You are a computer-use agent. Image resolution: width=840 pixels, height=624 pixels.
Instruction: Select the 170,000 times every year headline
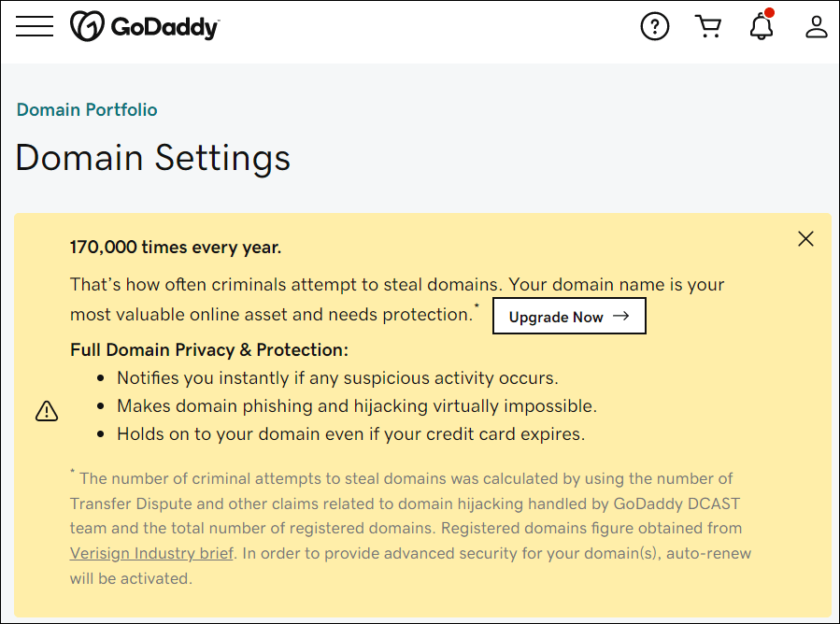(175, 248)
